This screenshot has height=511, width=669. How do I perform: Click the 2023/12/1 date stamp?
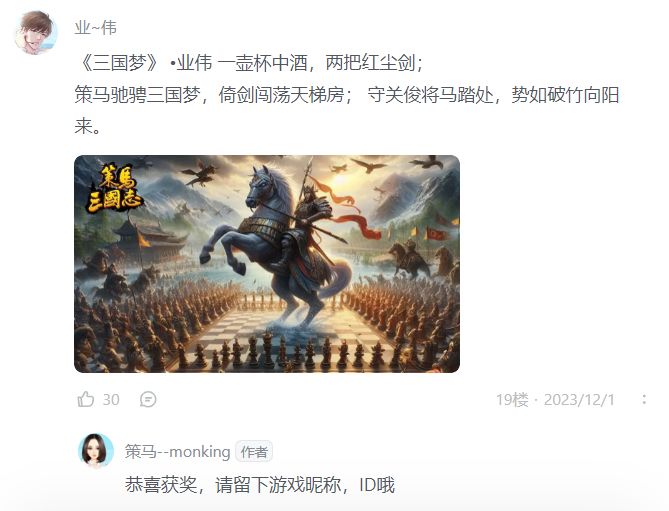point(579,400)
